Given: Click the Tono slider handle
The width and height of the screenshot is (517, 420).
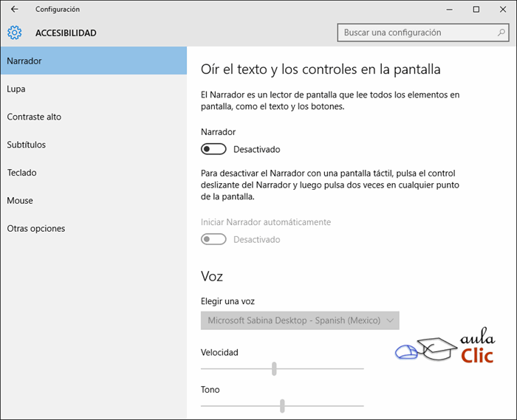Looking at the screenshot, I should coord(282,405).
